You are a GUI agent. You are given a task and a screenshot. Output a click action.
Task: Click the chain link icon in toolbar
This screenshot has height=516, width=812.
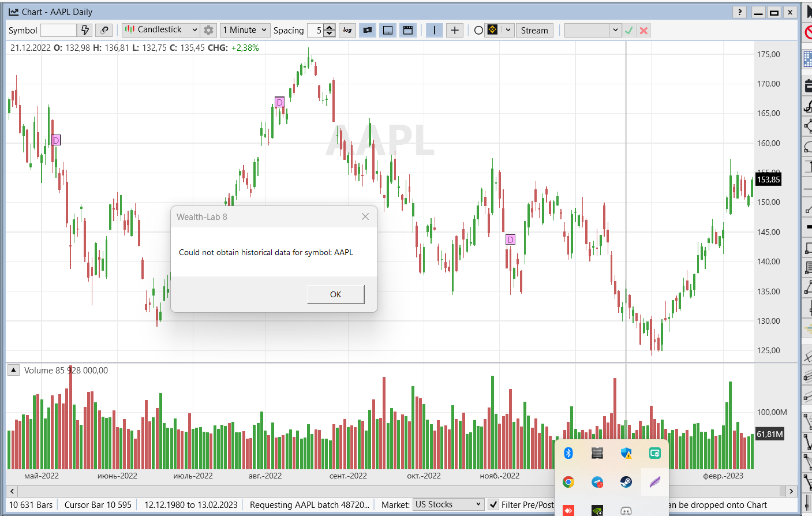pyautogui.click(x=104, y=30)
